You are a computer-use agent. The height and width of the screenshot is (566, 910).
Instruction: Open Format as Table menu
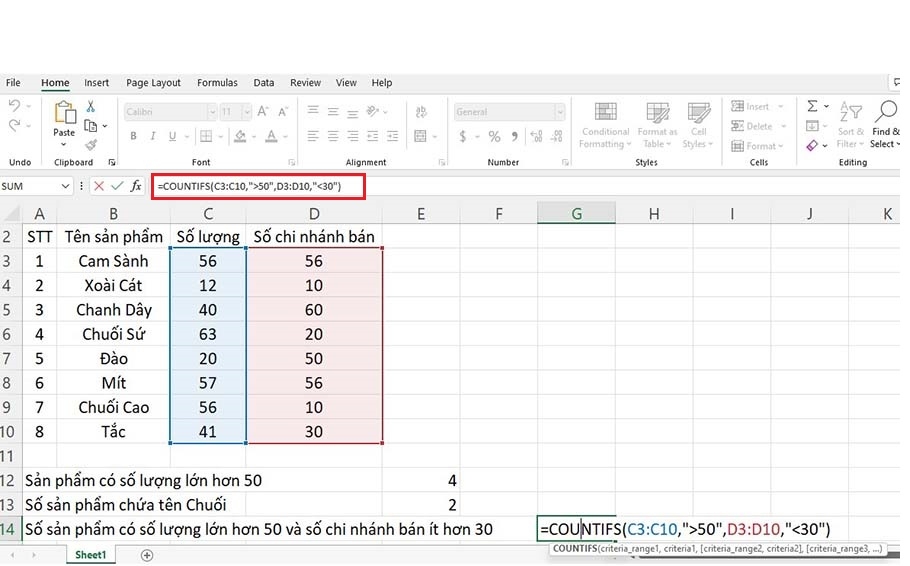point(657,125)
